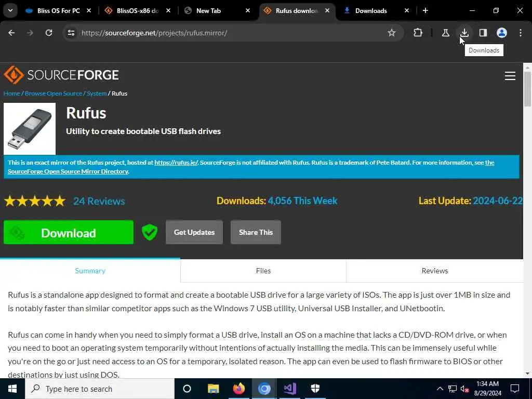The height and width of the screenshot is (399, 532).
Task: View site information icon in address bar
Action: 71,33
